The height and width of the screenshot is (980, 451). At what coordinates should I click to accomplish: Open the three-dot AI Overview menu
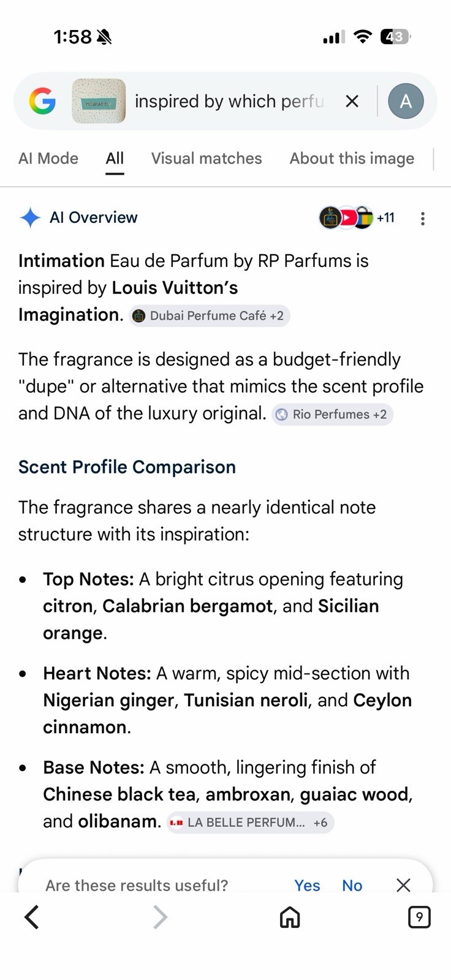(423, 218)
